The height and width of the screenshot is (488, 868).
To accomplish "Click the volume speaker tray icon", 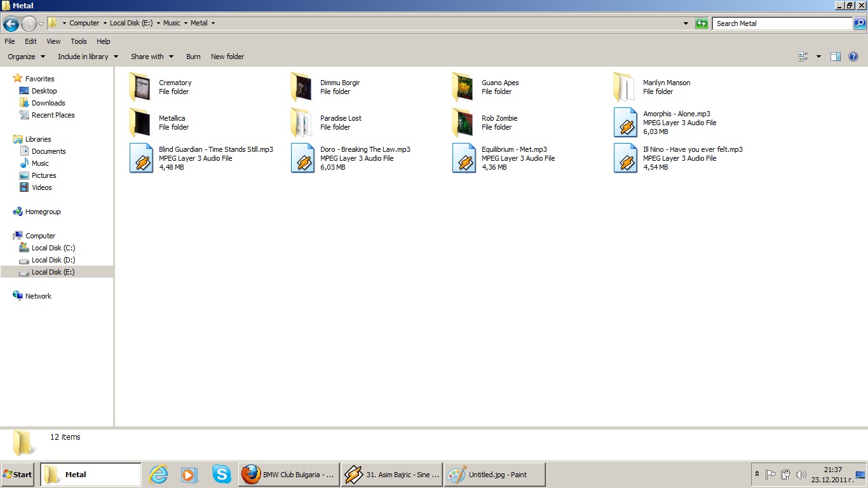I will tap(801, 475).
